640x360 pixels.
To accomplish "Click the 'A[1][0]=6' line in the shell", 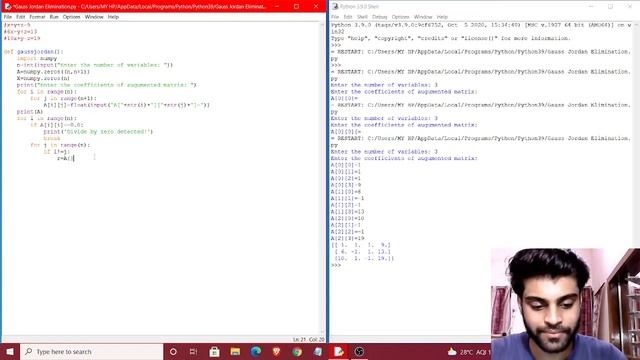I will point(346,191).
